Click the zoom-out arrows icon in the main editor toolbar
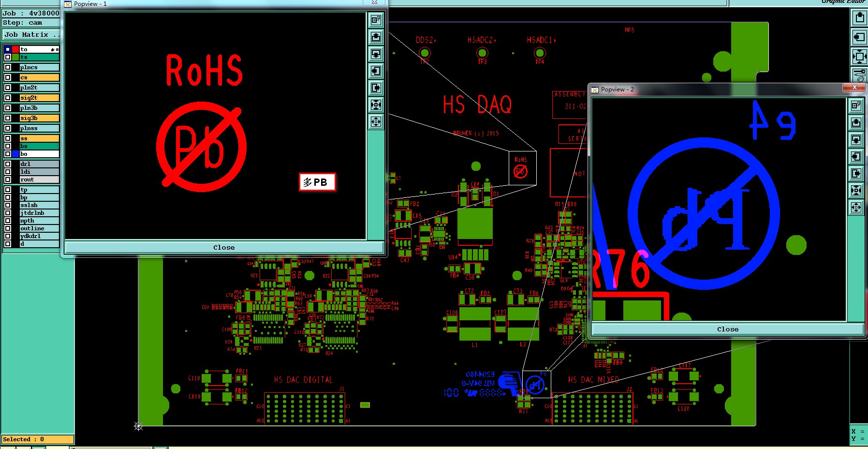This screenshot has width=868, height=449. point(859,56)
